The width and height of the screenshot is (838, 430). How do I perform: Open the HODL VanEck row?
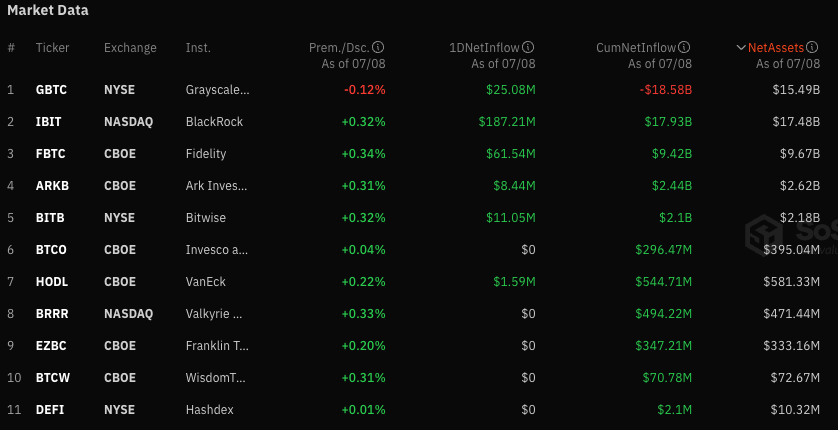point(52,281)
